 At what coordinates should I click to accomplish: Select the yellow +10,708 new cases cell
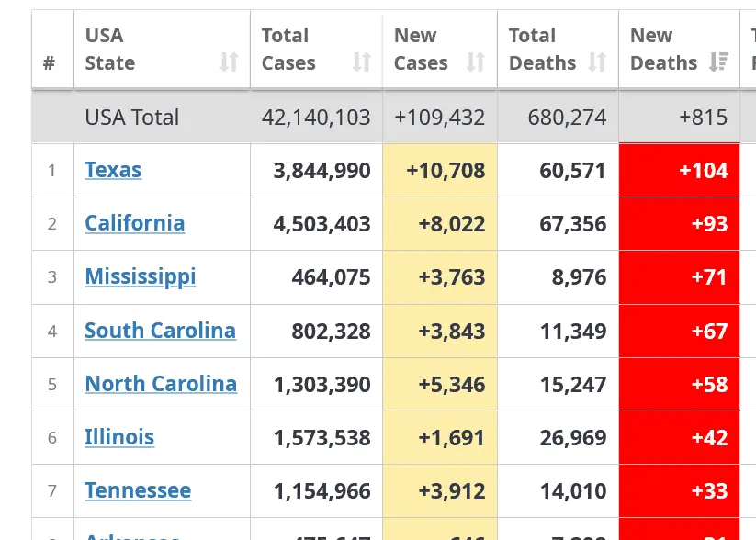(440, 170)
